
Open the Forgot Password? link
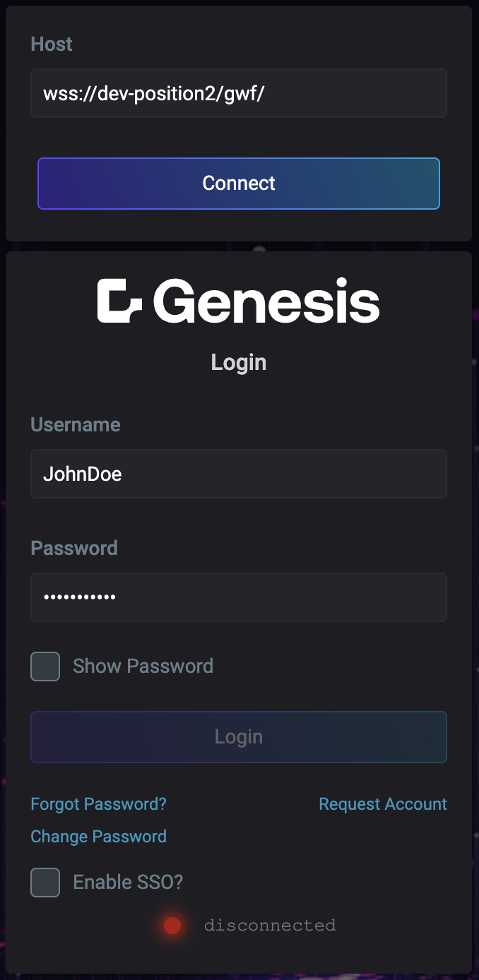99,804
